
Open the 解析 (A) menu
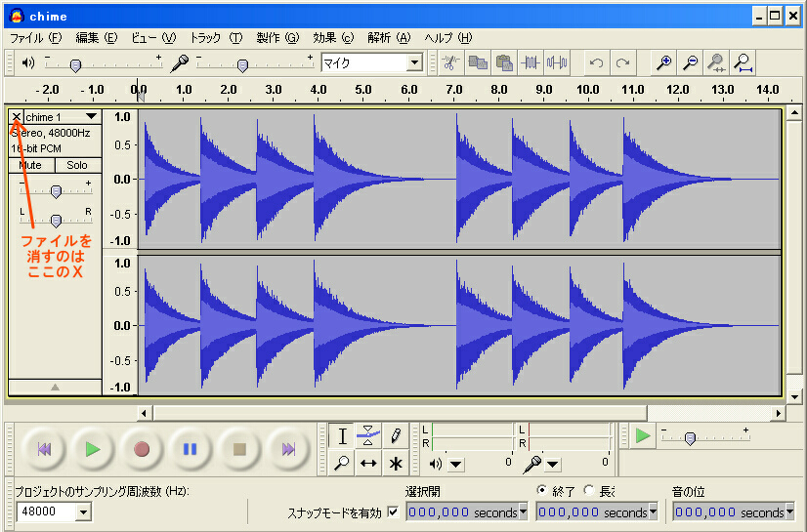[389, 38]
